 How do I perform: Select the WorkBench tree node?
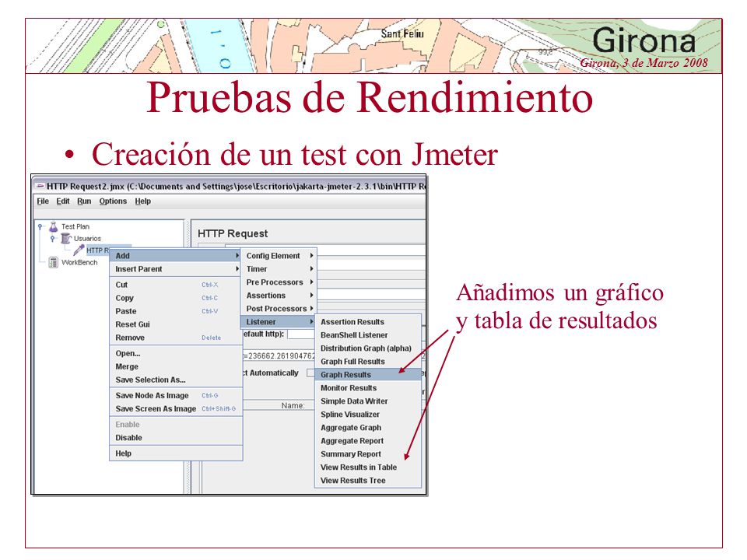[79, 262]
